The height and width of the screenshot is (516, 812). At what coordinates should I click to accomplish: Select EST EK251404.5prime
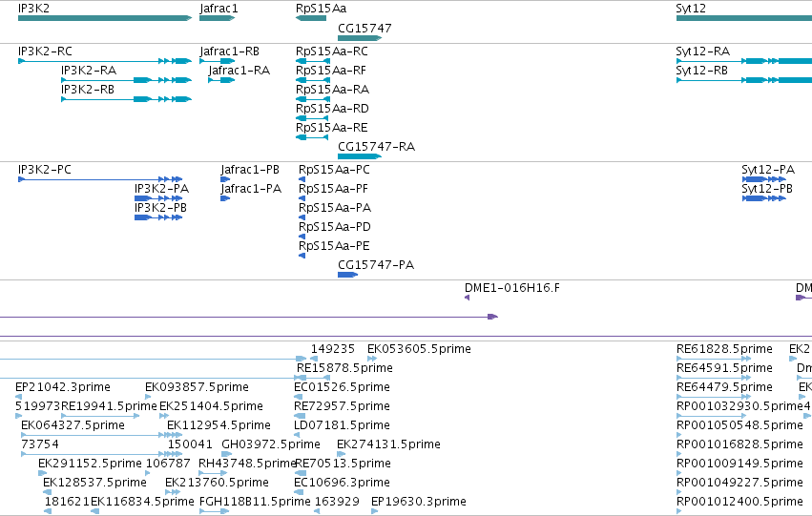tap(164, 416)
